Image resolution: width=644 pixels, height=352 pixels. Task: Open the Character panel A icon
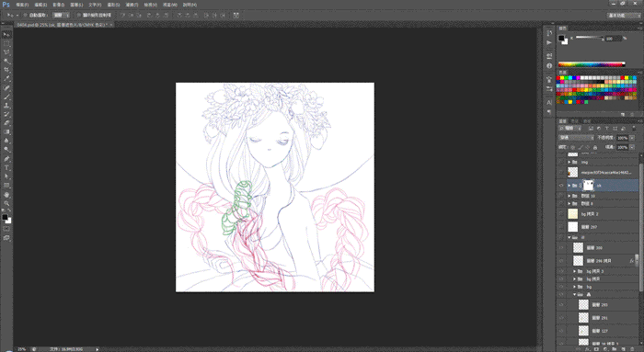click(x=549, y=102)
